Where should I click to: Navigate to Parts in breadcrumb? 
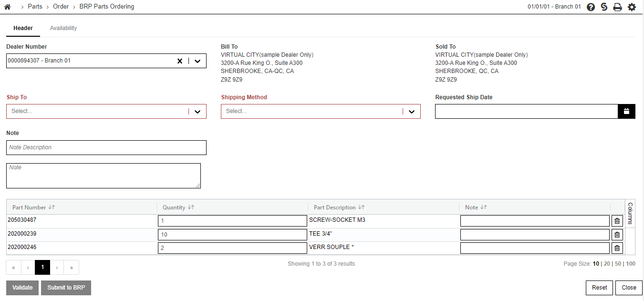tap(35, 7)
